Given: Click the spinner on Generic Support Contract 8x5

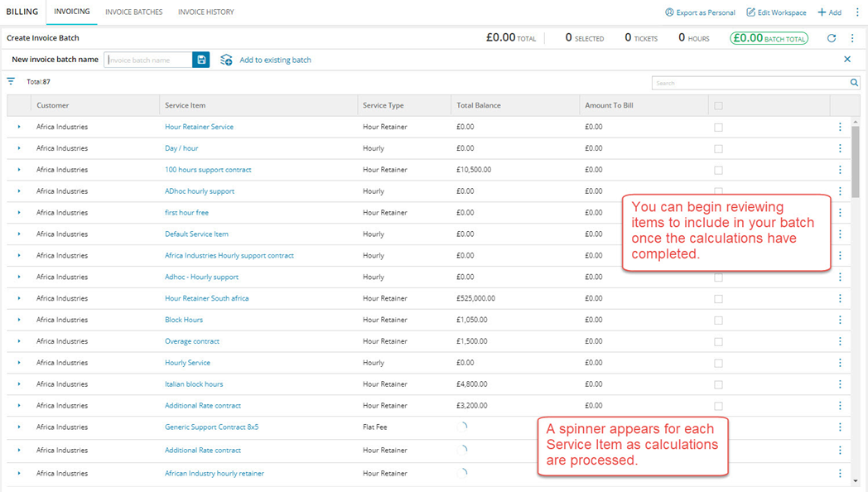Looking at the screenshot, I should [x=463, y=427].
